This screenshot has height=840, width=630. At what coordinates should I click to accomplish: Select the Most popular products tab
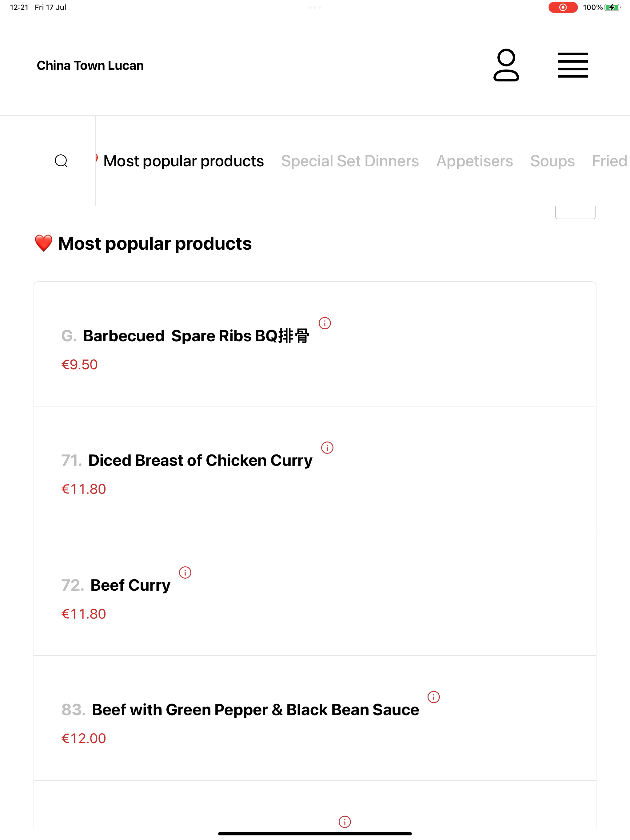click(x=184, y=161)
